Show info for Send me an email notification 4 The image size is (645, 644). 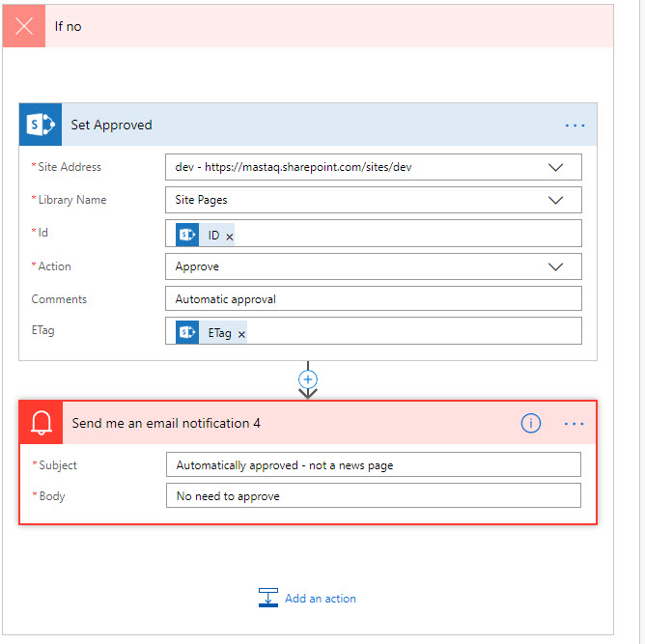click(x=530, y=423)
